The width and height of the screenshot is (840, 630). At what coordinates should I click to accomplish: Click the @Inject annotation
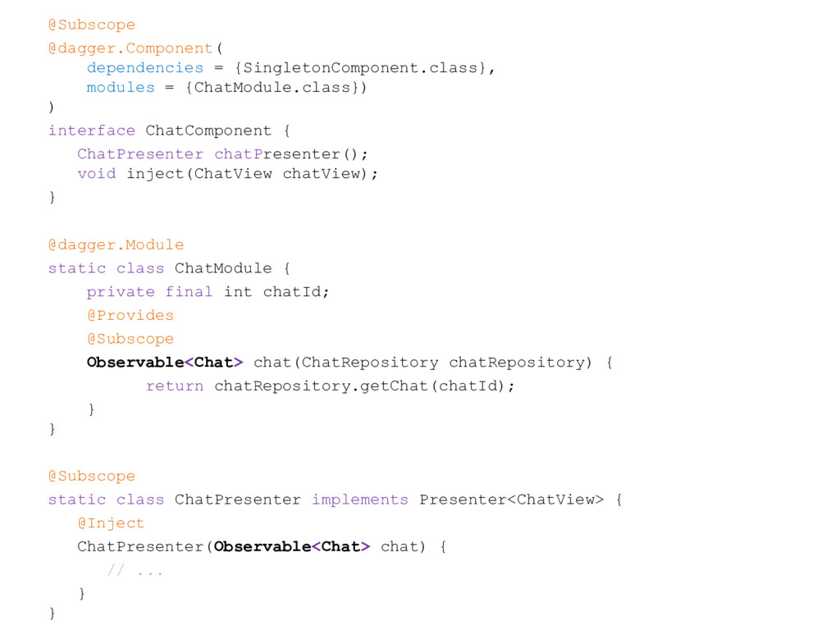click(x=111, y=523)
